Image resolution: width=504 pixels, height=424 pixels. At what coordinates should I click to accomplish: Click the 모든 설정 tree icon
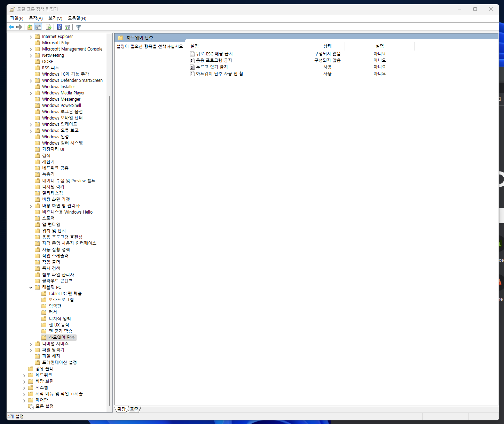[x=31, y=406]
